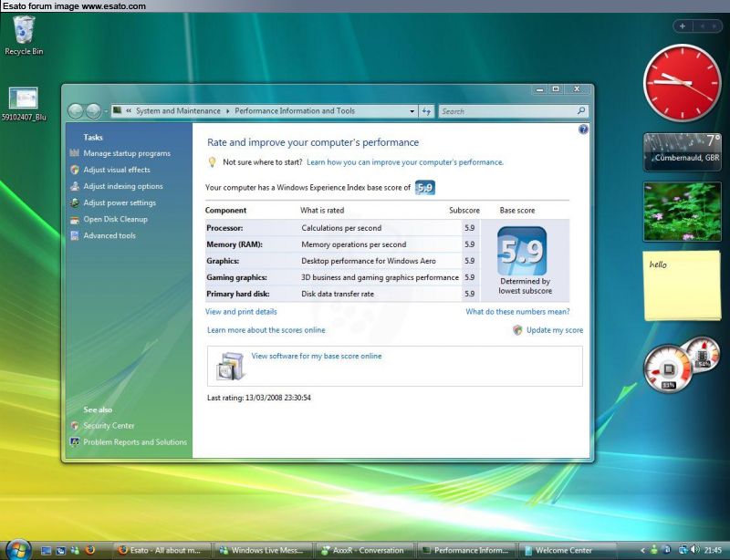Click System and Maintenance breadcrumb
The width and height of the screenshot is (730, 560).
(178, 110)
